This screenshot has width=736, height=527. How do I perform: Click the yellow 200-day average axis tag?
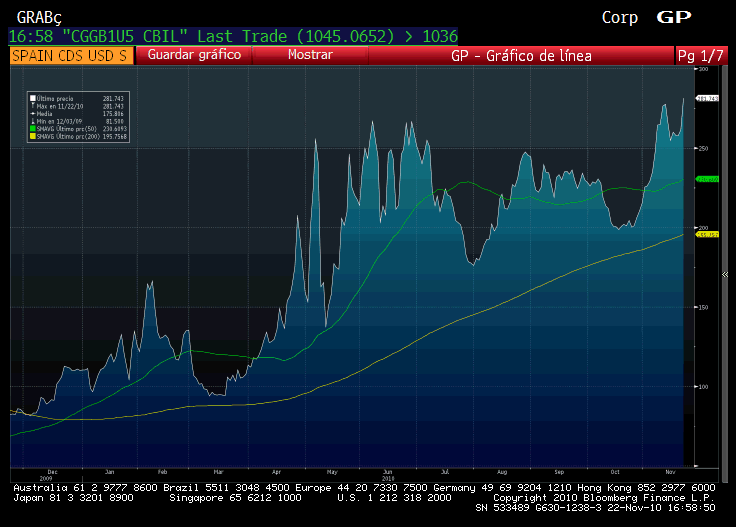point(707,234)
